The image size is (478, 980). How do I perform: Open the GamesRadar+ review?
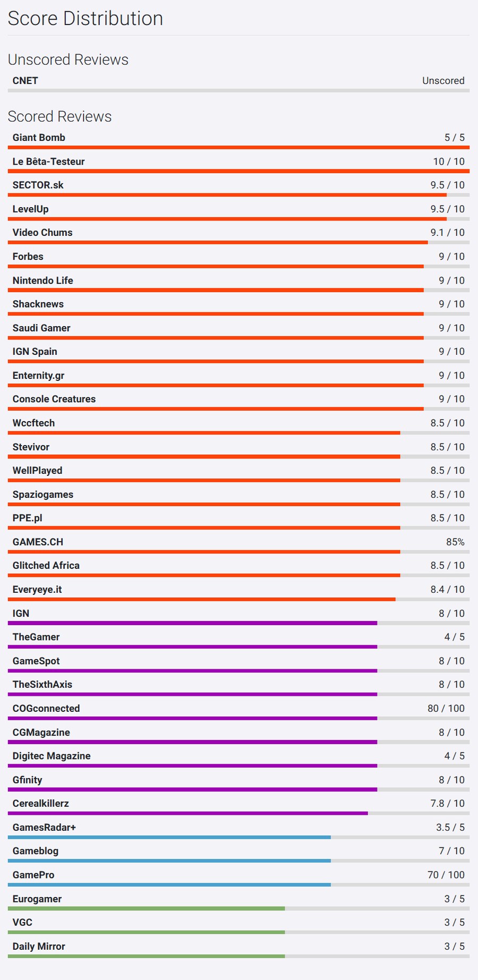point(44,827)
